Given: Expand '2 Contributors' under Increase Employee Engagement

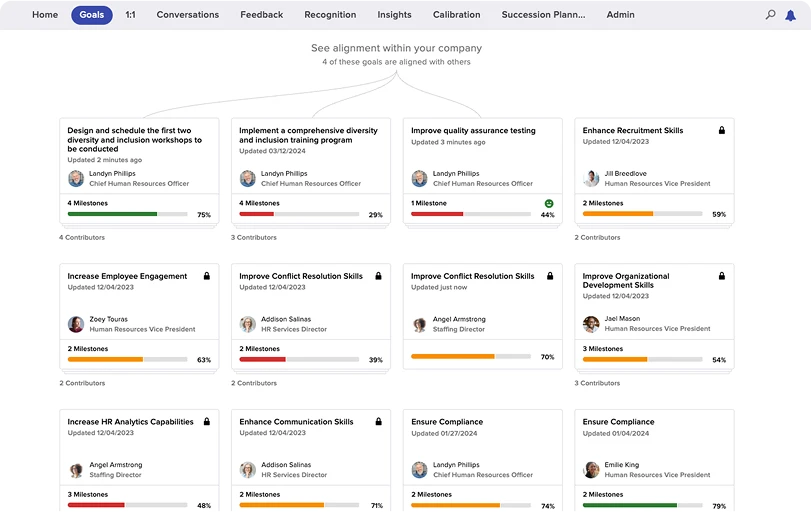Looking at the screenshot, I should pyautogui.click(x=82, y=383).
